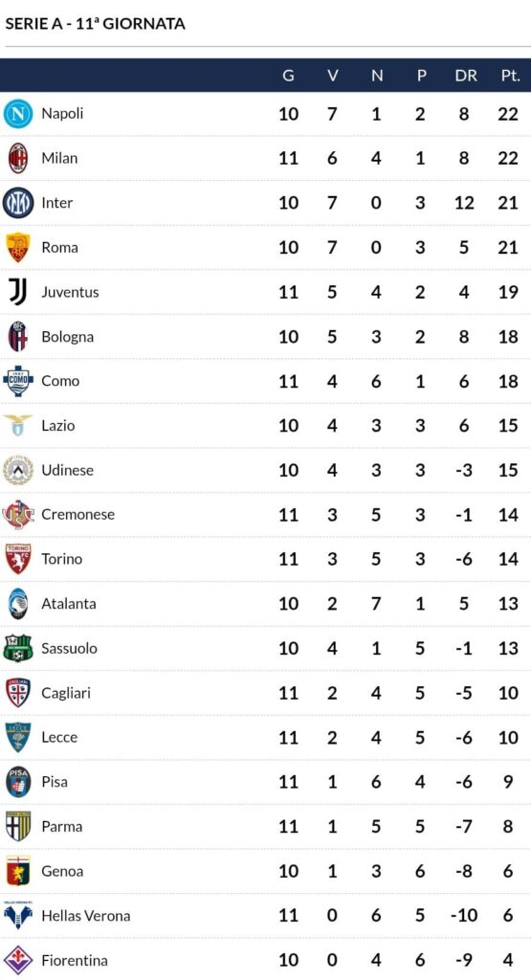Select the Inter club logo
Screen dimensions: 531x980
[18, 203]
